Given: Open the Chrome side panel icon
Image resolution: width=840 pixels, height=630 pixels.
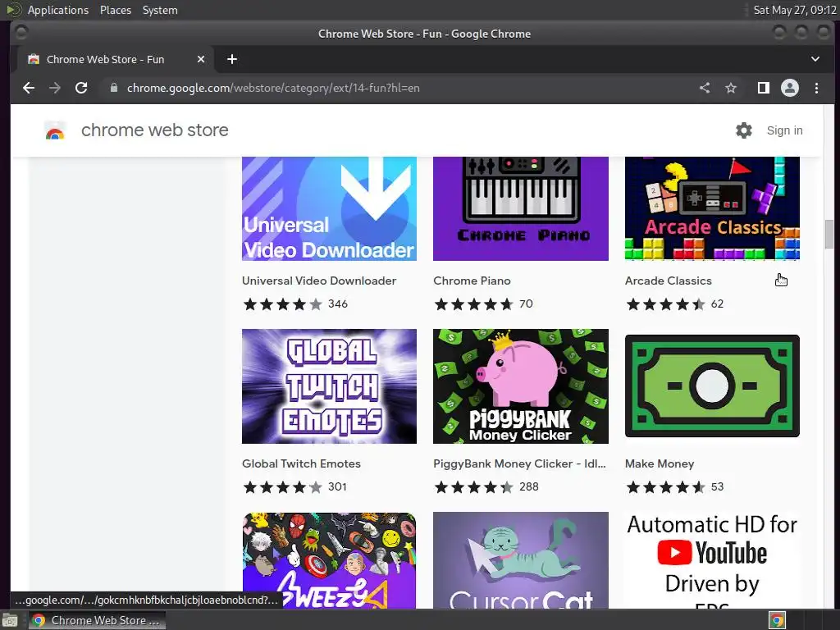Looking at the screenshot, I should click(x=764, y=88).
